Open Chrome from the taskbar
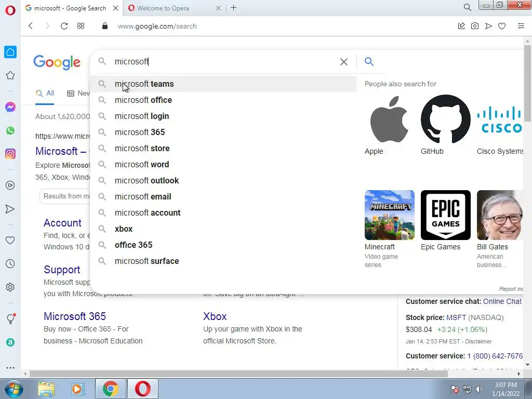The width and height of the screenshot is (532, 399). [110, 389]
